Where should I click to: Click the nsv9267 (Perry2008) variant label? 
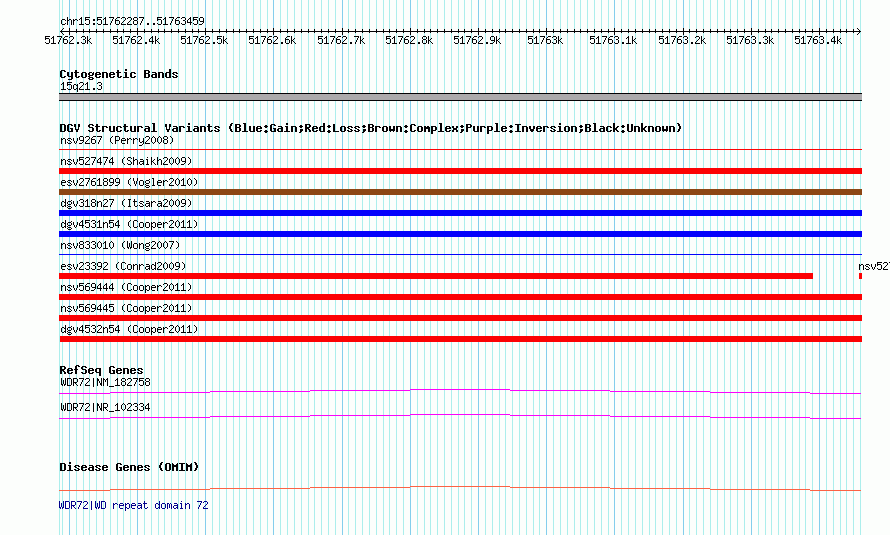(x=117, y=140)
